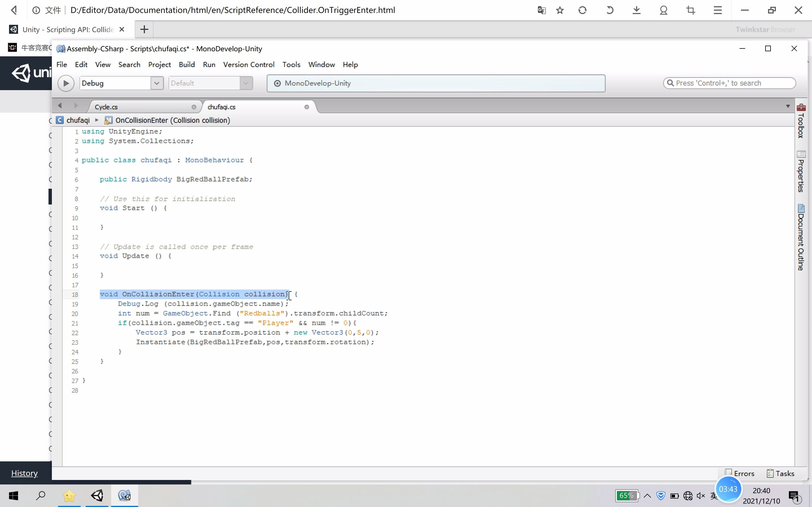Show the Tasks pad

(x=780, y=473)
